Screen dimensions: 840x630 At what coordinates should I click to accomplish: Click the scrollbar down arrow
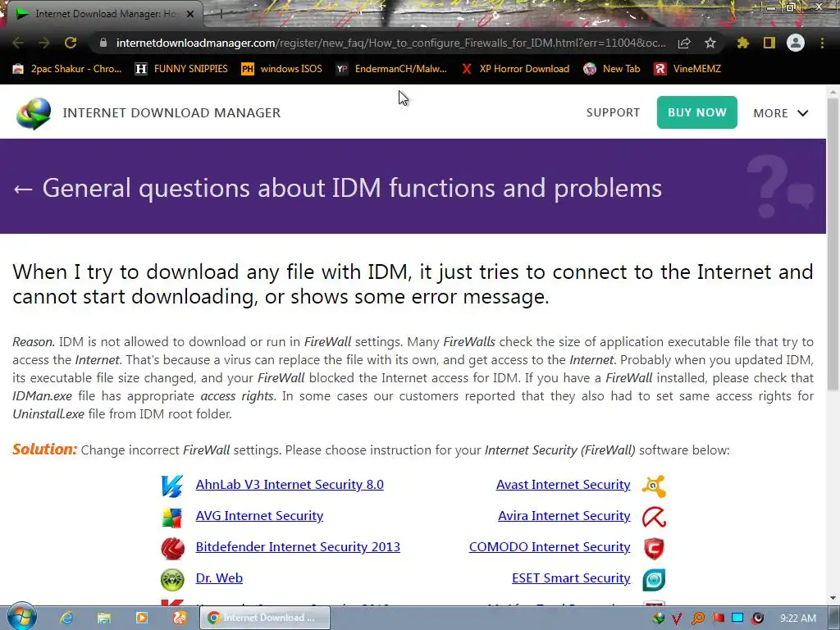coord(833,598)
